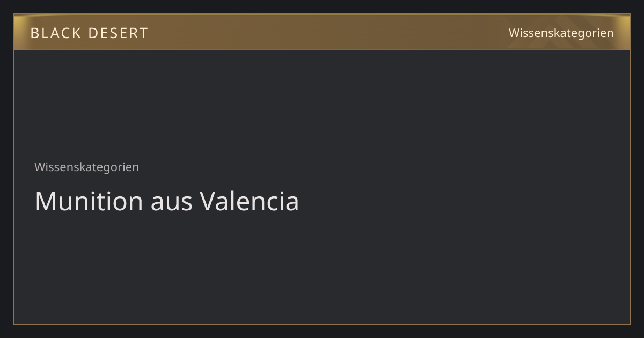
Task: Select the Wissenskategorien breadcrumb above the title
Action: click(x=86, y=167)
